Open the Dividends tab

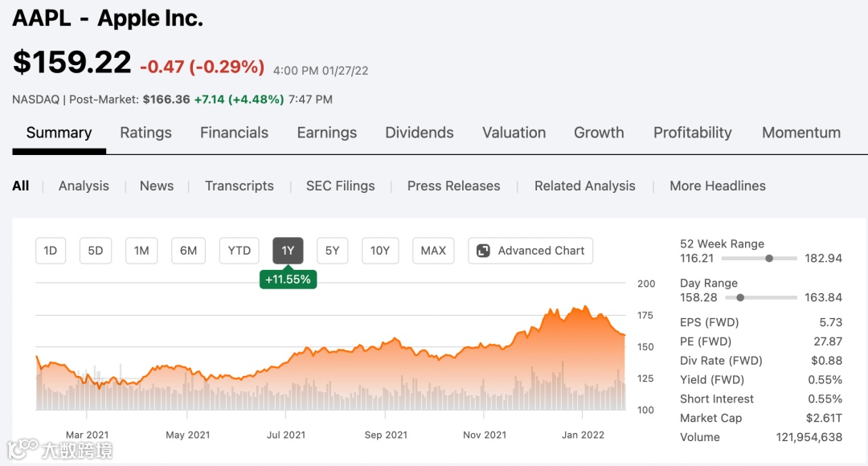pyautogui.click(x=419, y=133)
